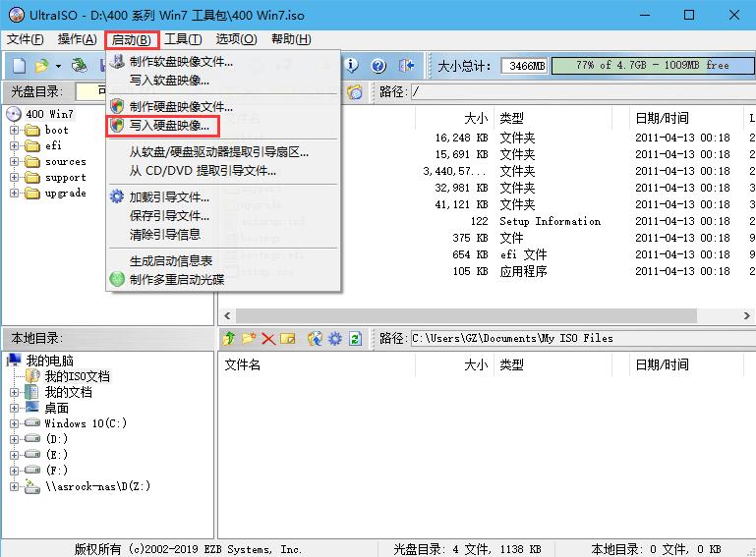The image size is (756, 557).
Task: Select 我的ISO文档 in local tree
Action: 77,376
